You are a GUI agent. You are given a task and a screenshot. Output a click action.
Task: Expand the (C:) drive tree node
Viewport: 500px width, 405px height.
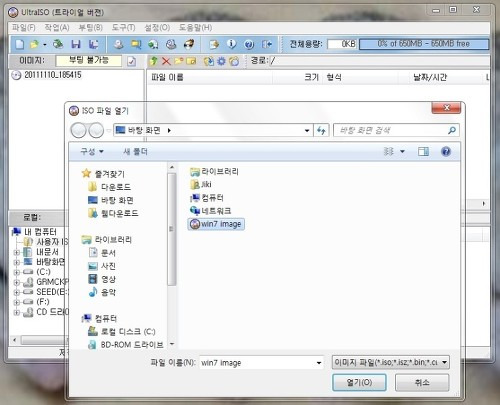point(16,272)
